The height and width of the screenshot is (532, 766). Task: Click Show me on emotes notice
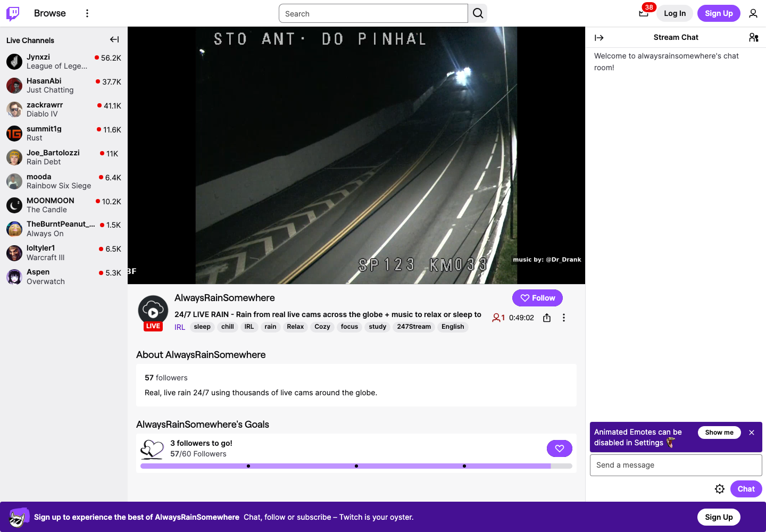pyautogui.click(x=719, y=433)
